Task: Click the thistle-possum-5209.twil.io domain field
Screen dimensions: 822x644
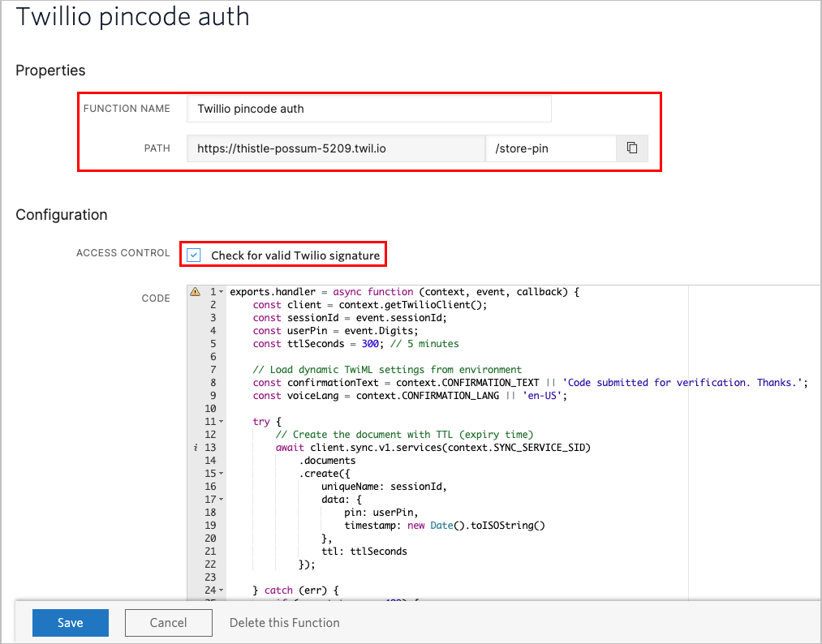Action: click(x=336, y=148)
